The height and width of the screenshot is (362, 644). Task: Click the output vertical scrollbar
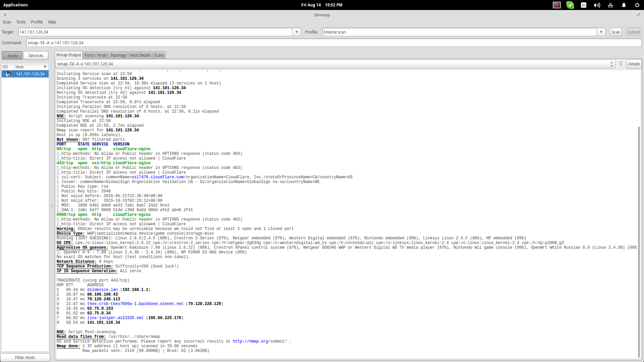[x=639, y=241]
